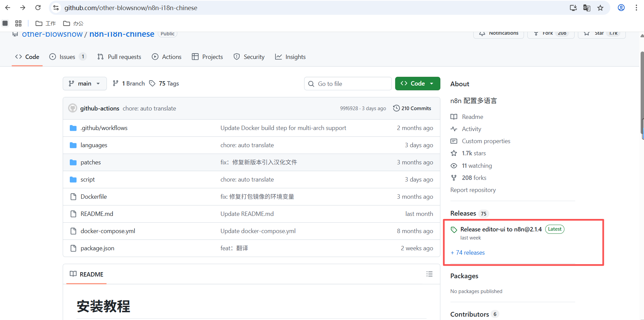Click the Notifications button

coord(498,34)
